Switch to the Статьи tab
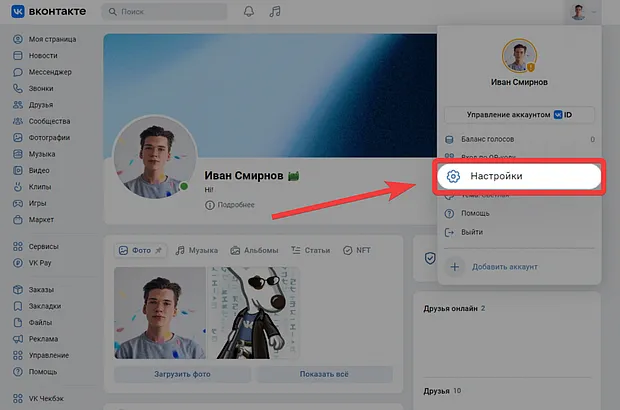 [x=311, y=250]
